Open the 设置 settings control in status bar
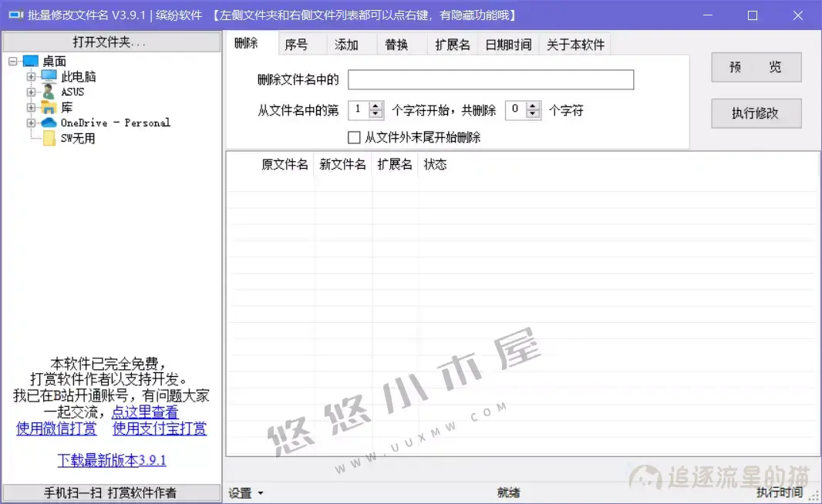 click(x=243, y=492)
